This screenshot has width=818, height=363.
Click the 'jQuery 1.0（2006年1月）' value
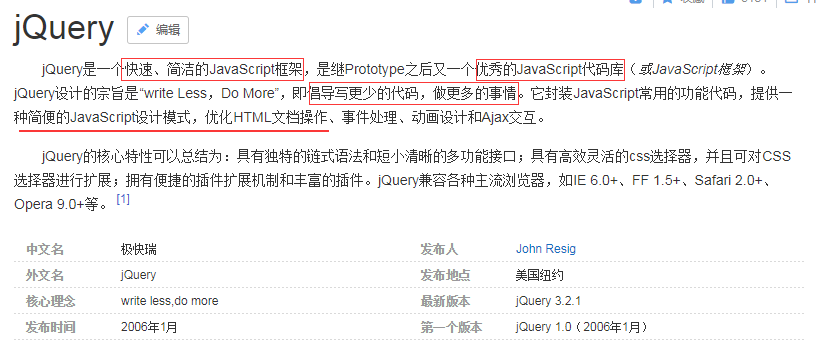point(583,327)
